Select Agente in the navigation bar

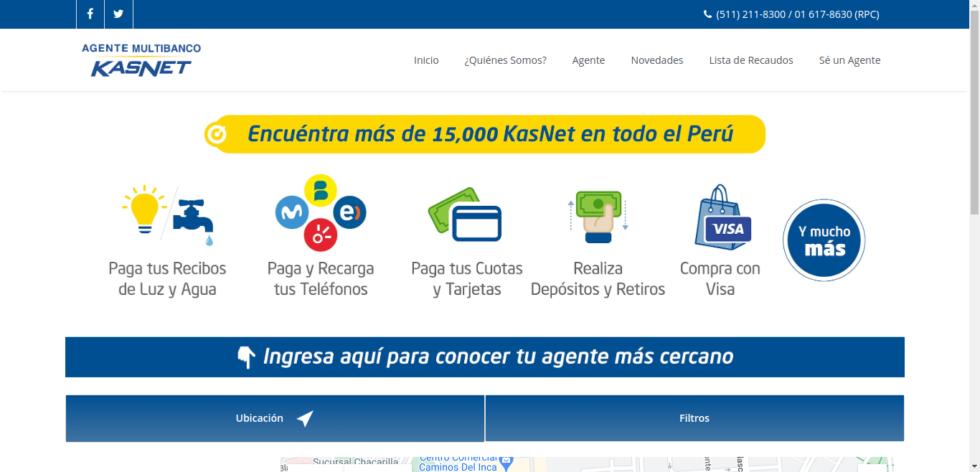coord(588,60)
